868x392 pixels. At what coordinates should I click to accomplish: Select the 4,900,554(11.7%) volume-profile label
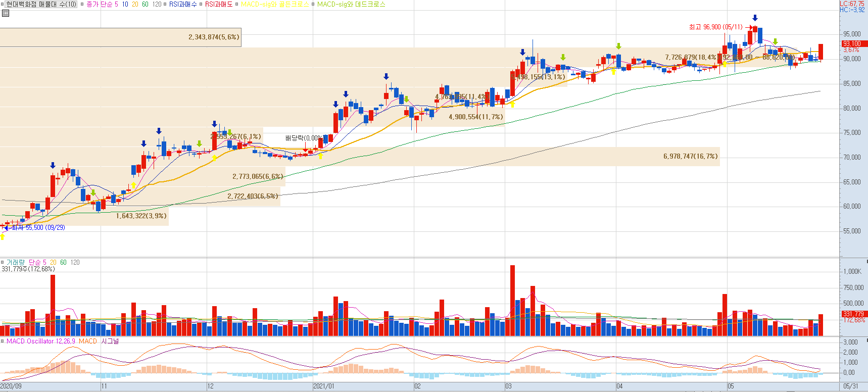click(x=476, y=117)
